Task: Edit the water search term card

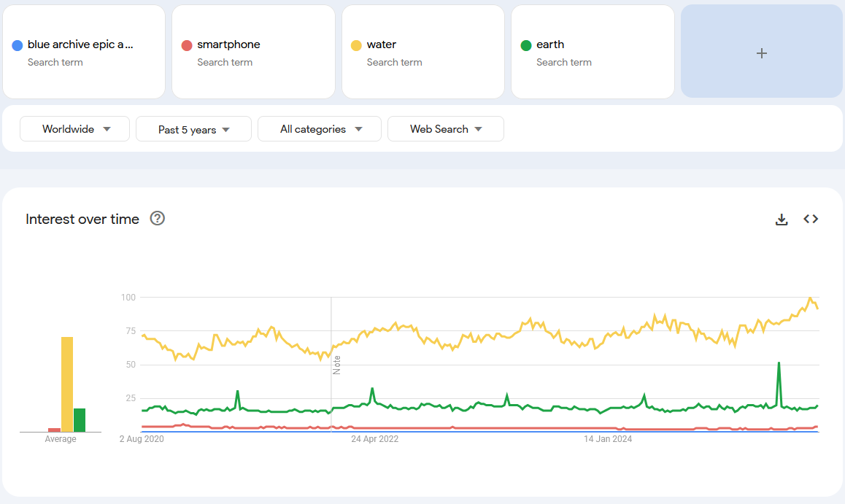Action: (423, 52)
